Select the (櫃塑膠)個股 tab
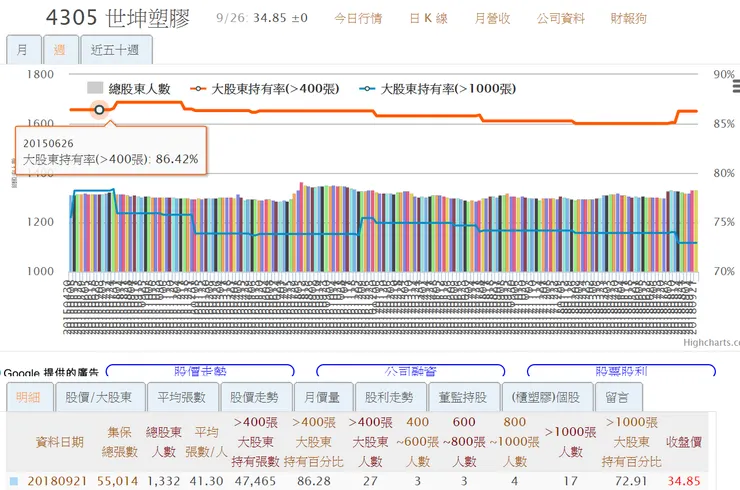The height and width of the screenshot is (490, 740). pyautogui.click(x=547, y=397)
